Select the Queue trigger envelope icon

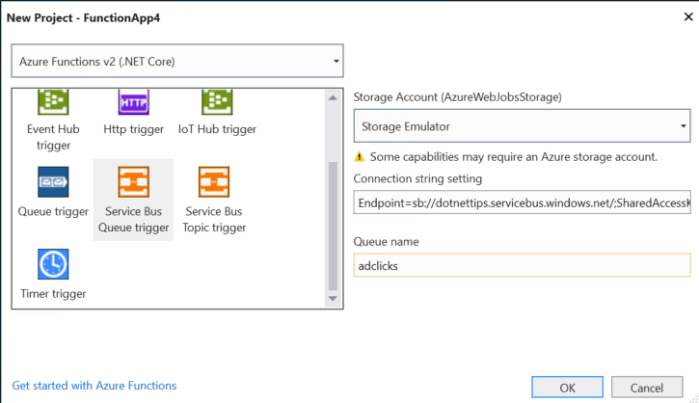click(53, 182)
